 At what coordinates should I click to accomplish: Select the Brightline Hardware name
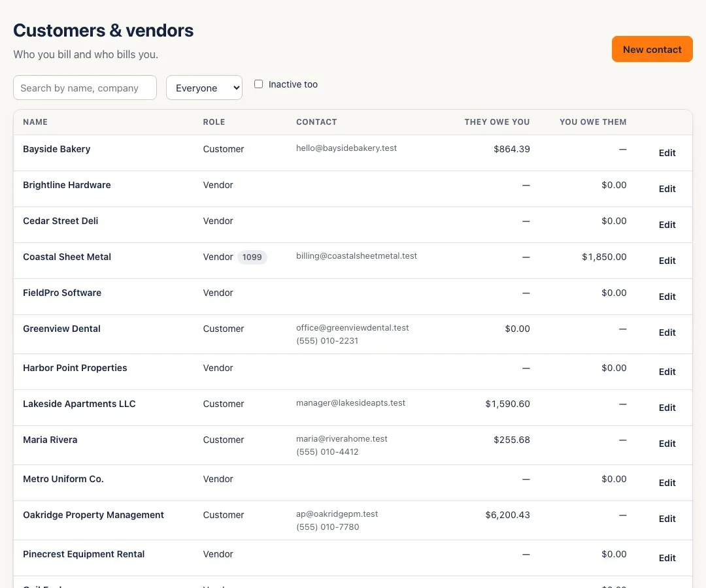click(67, 185)
